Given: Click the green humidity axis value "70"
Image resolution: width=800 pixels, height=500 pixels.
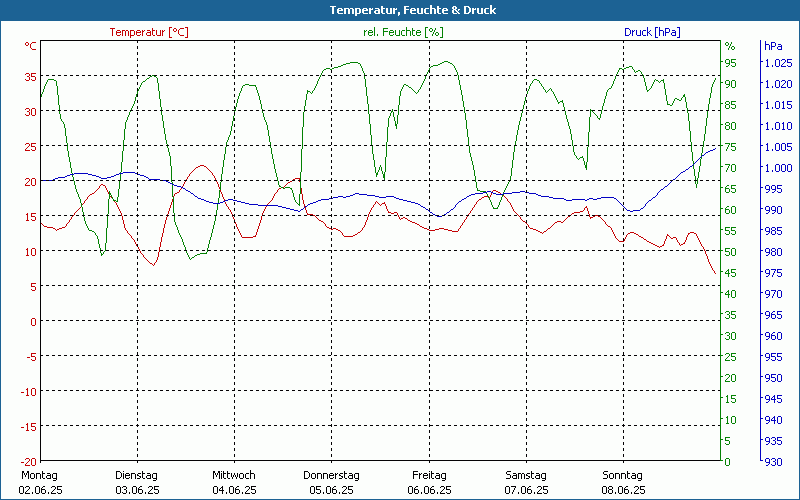Looking at the screenshot, I should [x=731, y=168].
